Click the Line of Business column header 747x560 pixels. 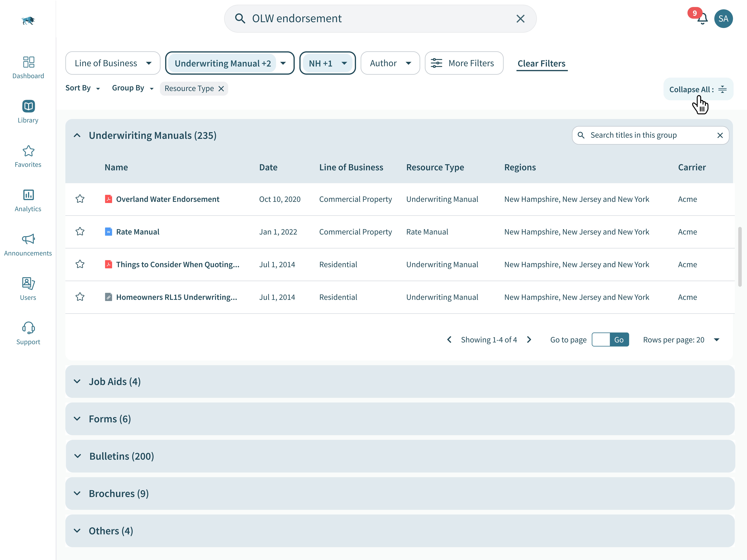pyautogui.click(x=351, y=167)
